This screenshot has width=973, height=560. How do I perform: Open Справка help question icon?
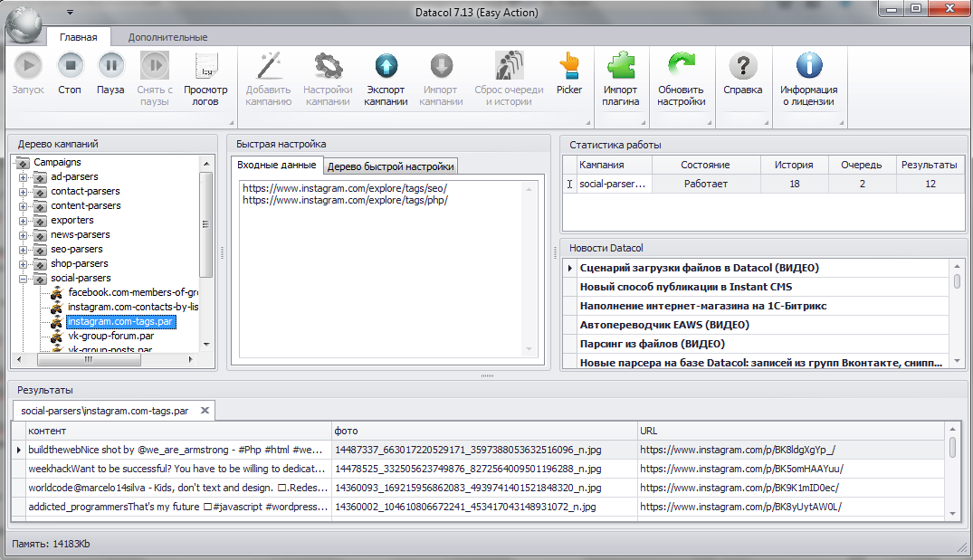coord(743,66)
